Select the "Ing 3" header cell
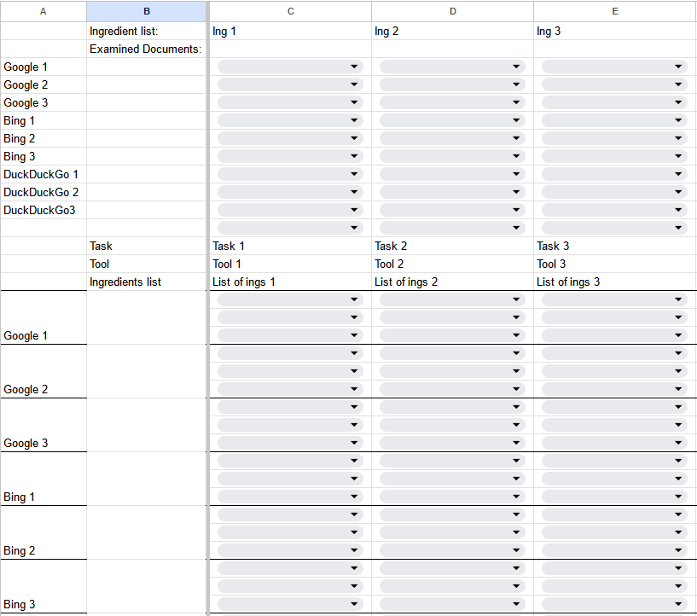The image size is (697, 616). click(x=614, y=32)
